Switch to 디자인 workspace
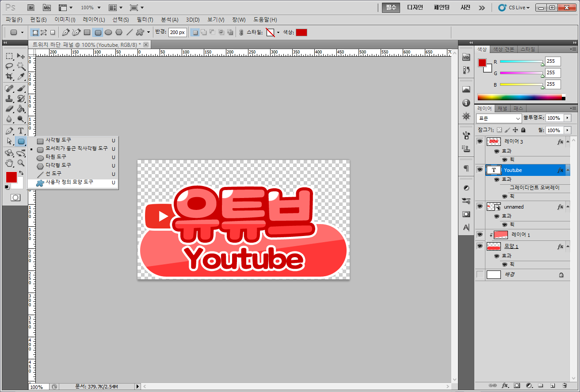The width and height of the screenshot is (580, 392). click(x=415, y=8)
